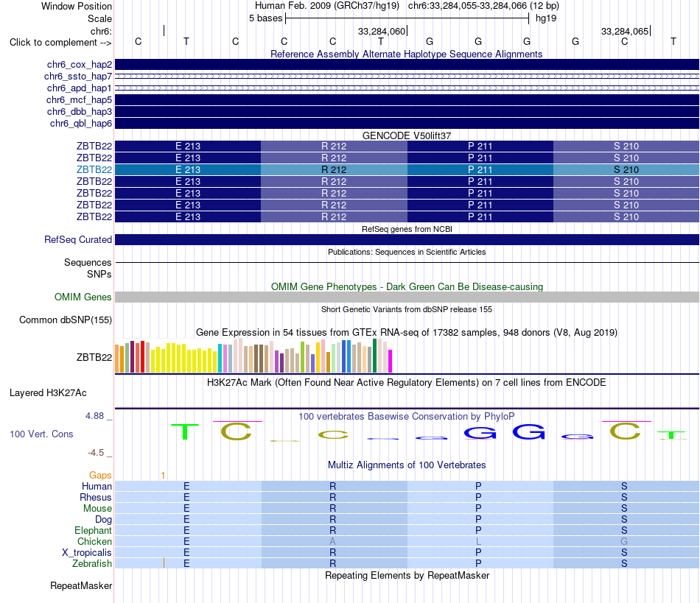
Task: Click the OMIM Genes track label
Action: [83, 297]
